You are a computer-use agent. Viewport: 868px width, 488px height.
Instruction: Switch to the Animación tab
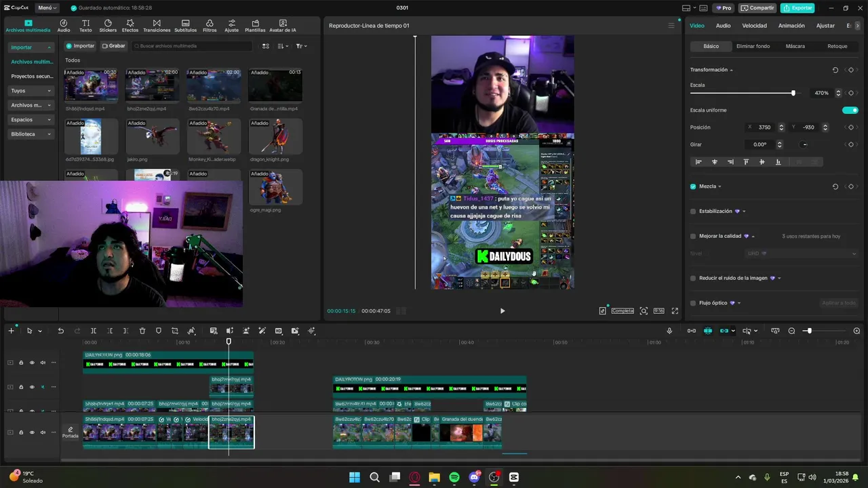pos(791,26)
